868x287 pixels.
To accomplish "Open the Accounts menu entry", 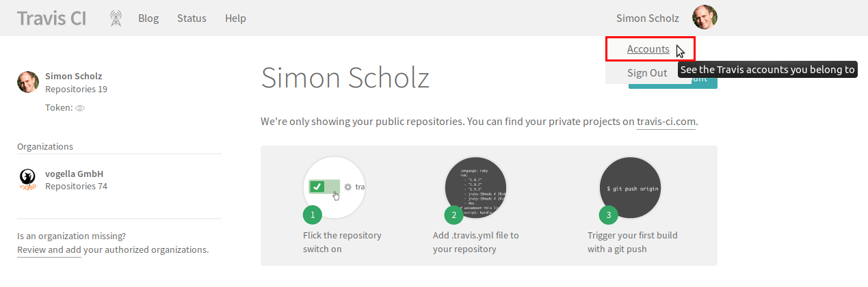I will click(648, 49).
